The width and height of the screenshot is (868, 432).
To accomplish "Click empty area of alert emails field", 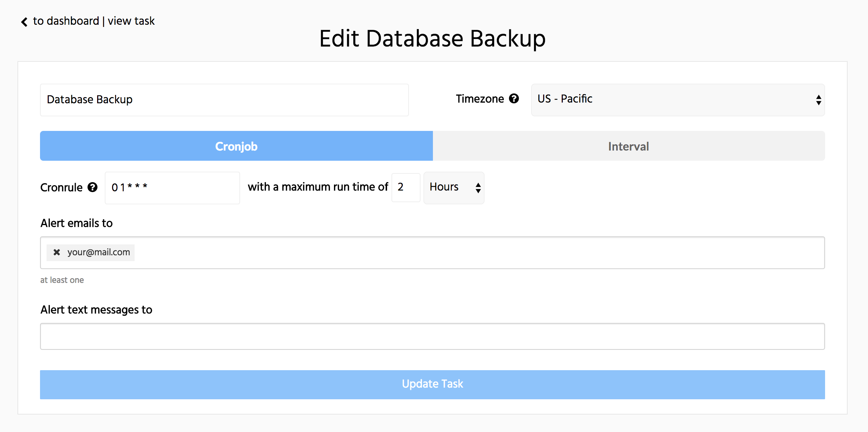I will tap(473, 253).
